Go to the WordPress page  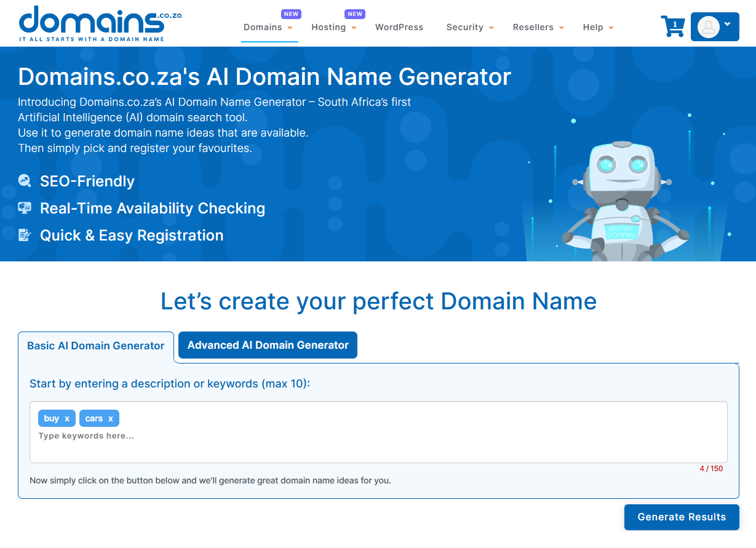399,27
